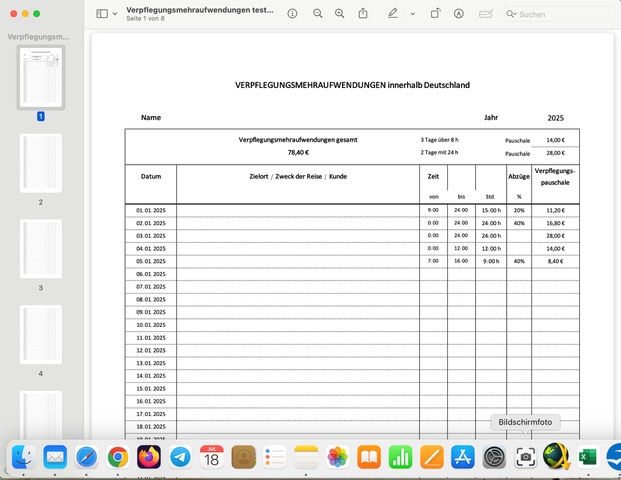Screen dimensions: 621x480
Task: Select page 2 thumbnail
Action: pos(41,163)
